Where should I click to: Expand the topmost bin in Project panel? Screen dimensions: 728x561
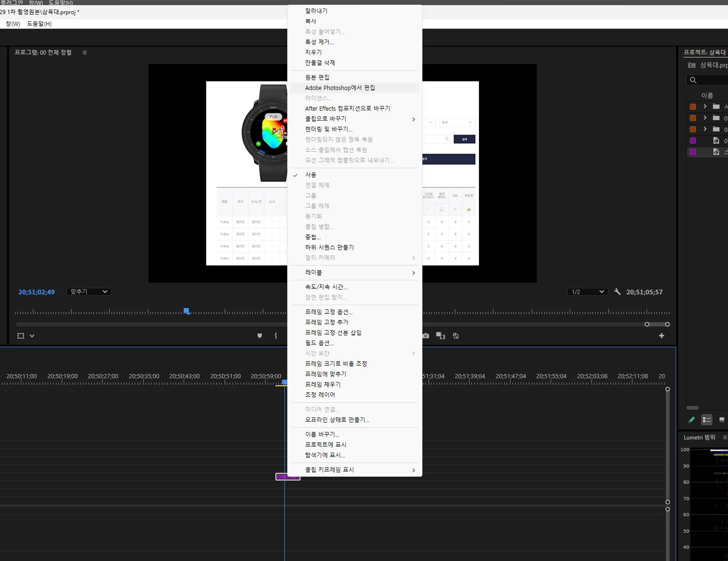click(x=705, y=106)
